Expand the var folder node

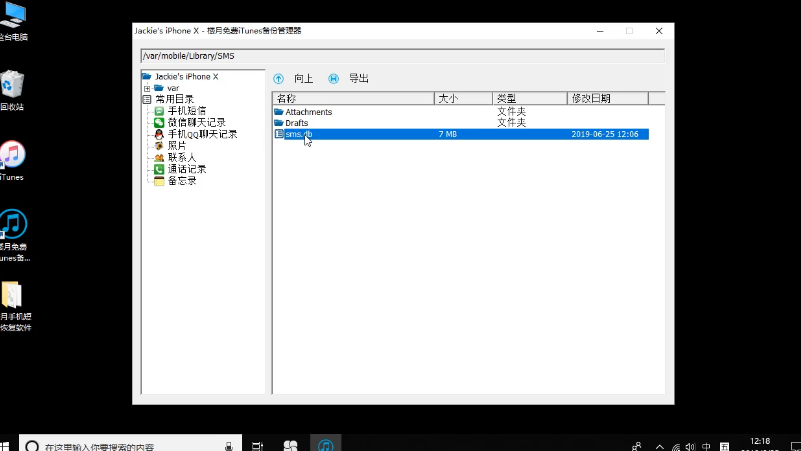click(147, 88)
